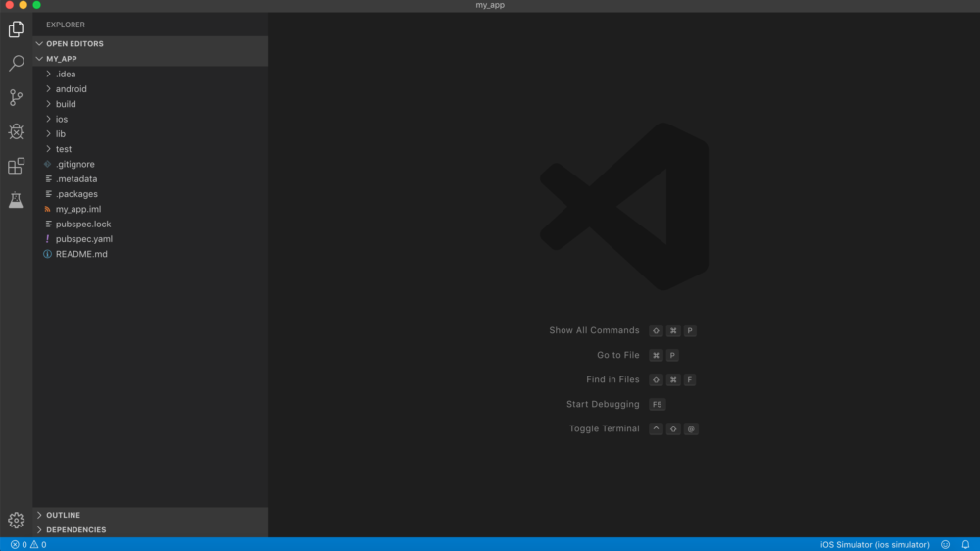Click the pubspec.yaml file icon

[x=47, y=239]
